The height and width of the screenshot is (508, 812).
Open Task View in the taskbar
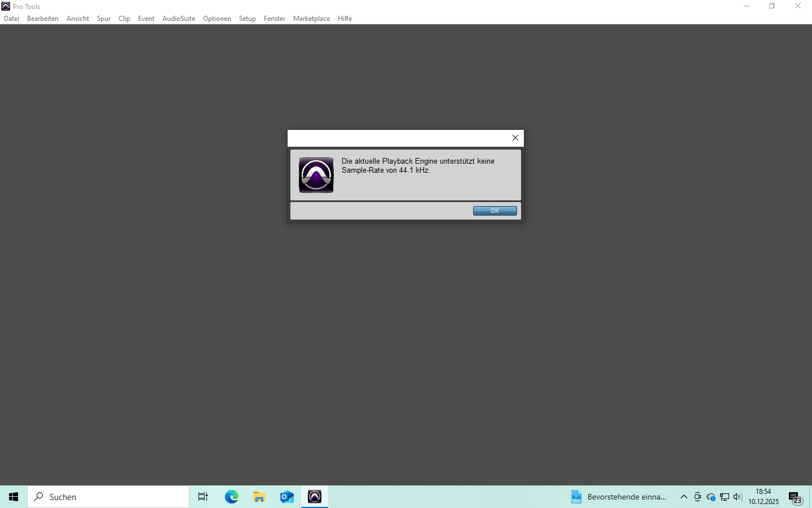pos(203,497)
